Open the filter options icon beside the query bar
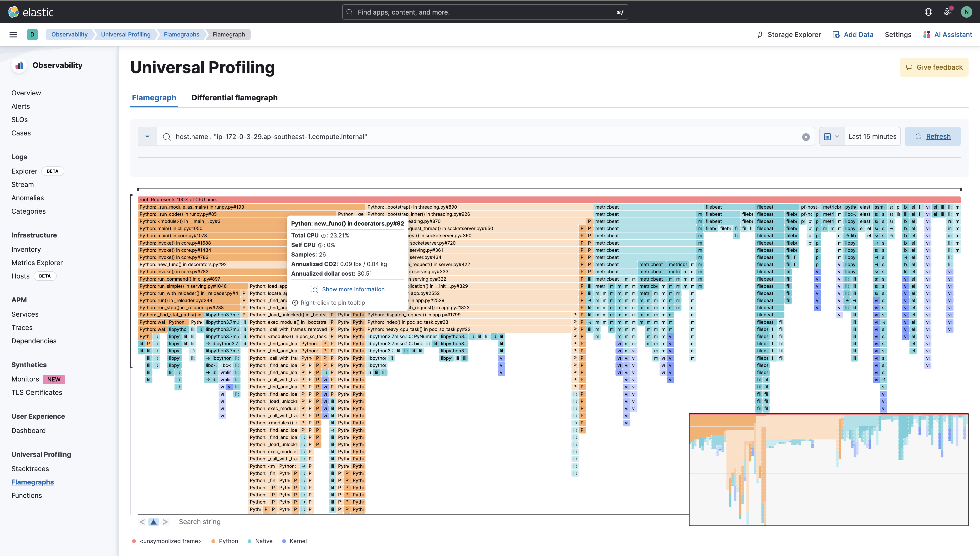 (147, 136)
